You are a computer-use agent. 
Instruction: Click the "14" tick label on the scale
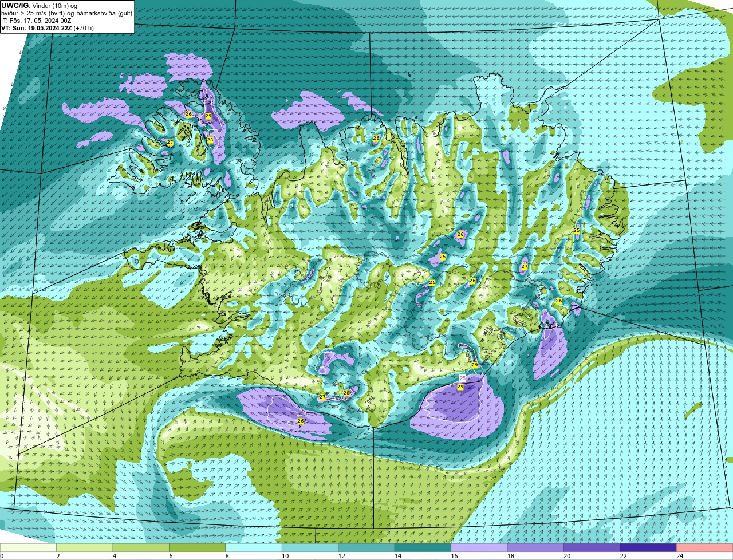tap(398, 556)
